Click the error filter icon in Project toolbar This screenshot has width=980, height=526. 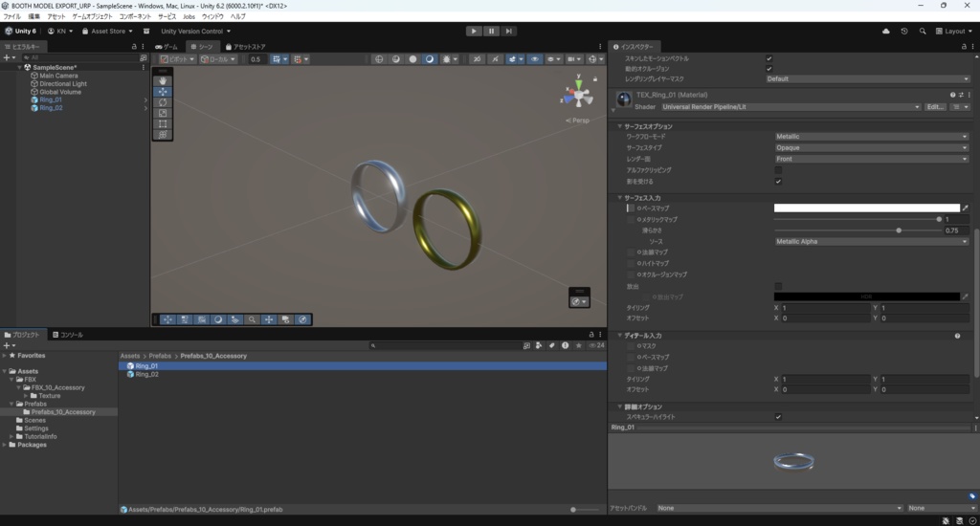click(565, 345)
